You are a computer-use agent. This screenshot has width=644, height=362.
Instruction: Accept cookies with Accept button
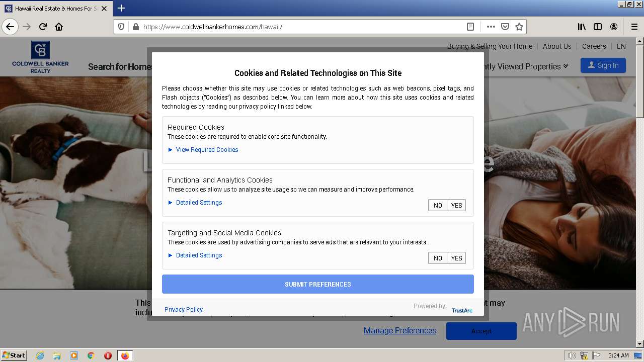(481, 331)
